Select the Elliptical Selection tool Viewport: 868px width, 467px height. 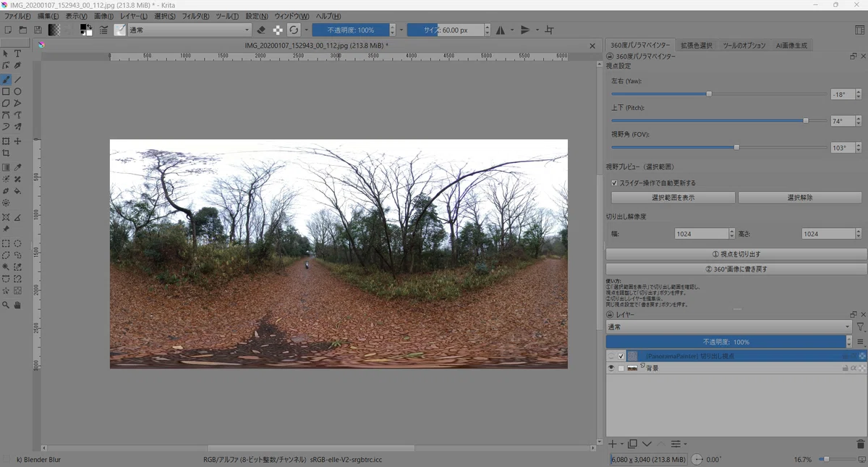(x=17, y=244)
